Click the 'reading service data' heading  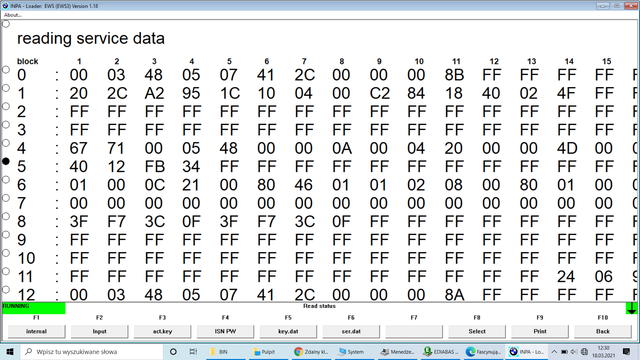[91, 38]
